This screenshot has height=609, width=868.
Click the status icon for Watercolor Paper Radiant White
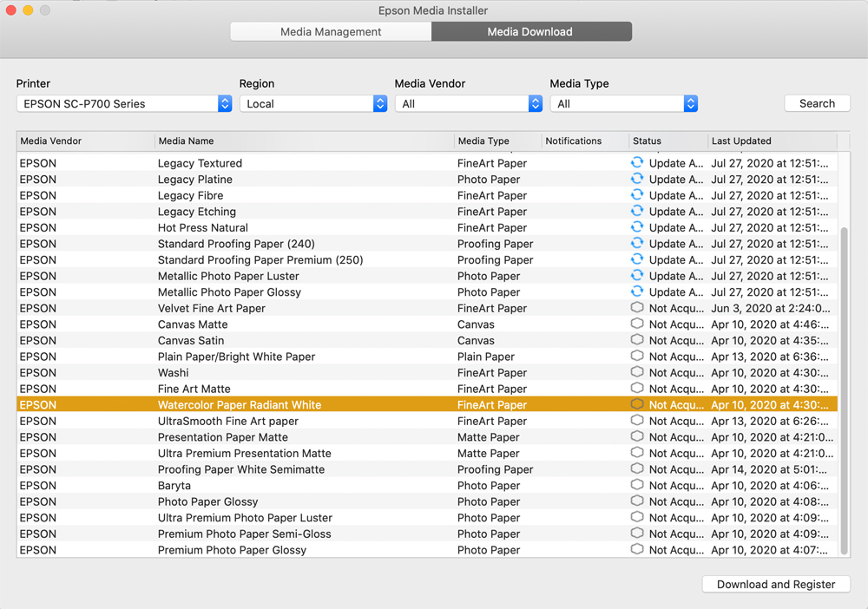(637, 405)
